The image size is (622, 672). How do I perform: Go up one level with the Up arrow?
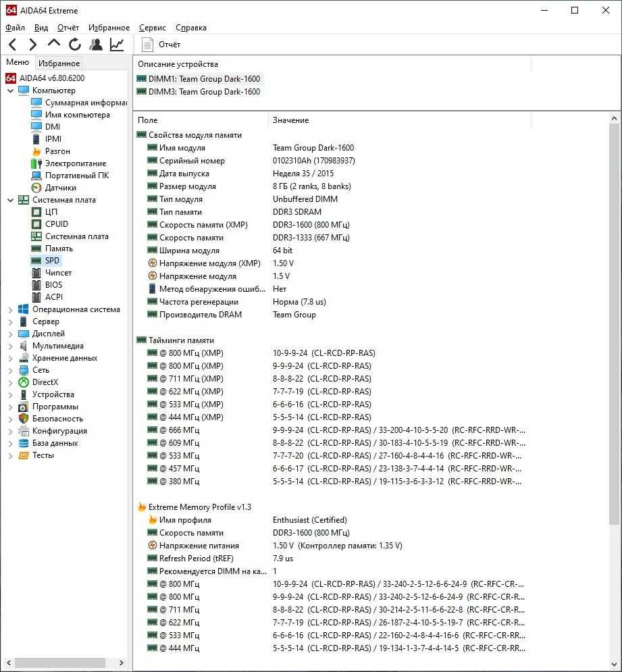53,44
